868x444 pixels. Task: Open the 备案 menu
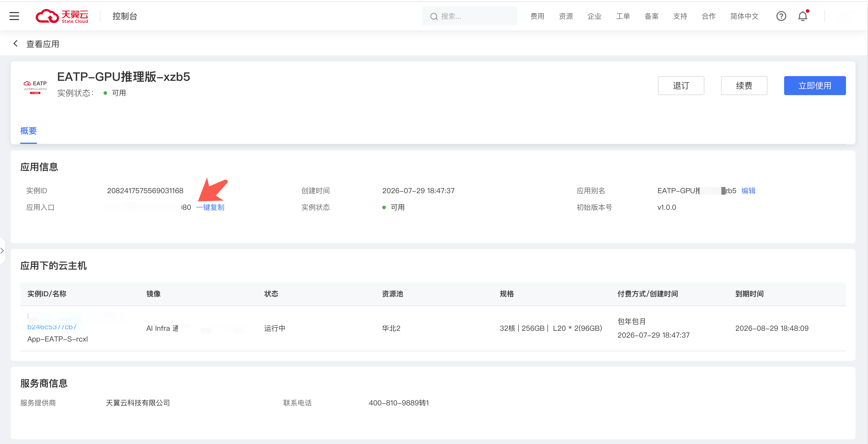651,16
